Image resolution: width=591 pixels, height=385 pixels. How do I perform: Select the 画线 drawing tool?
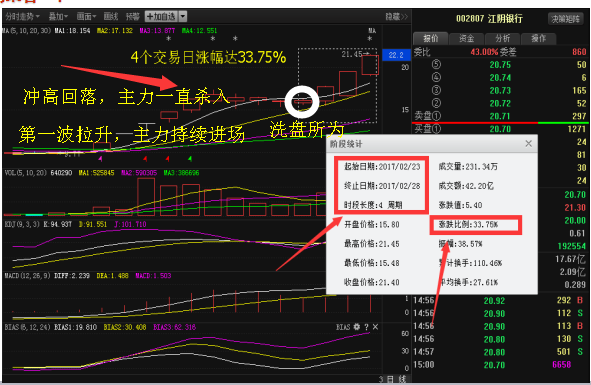[111, 17]
